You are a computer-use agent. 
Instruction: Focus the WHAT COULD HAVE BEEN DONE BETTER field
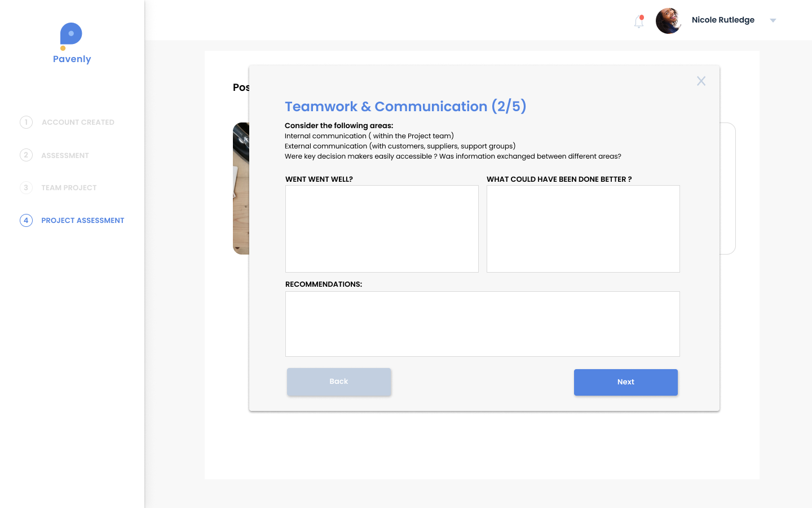tap(583, 229)
